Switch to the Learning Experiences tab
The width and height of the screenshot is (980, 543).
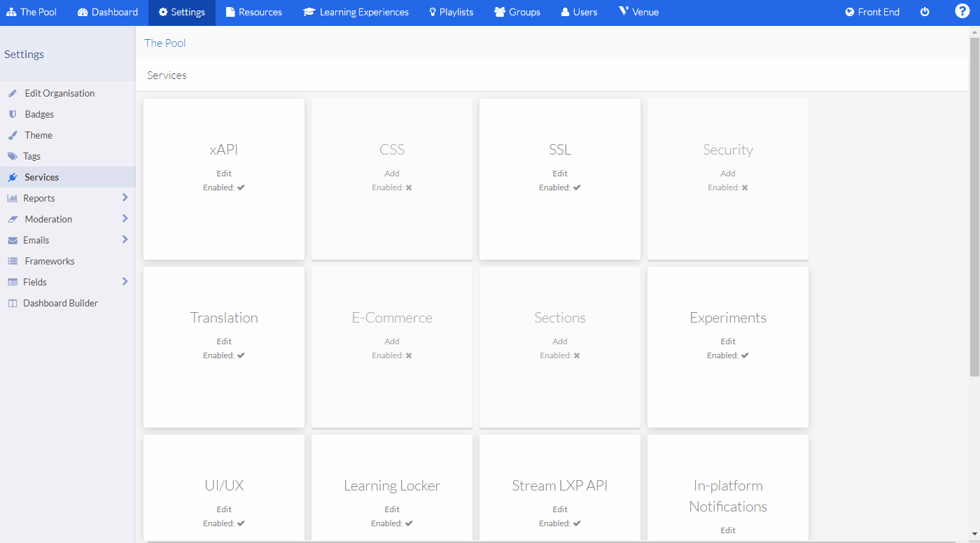click(x=356, y=11)
